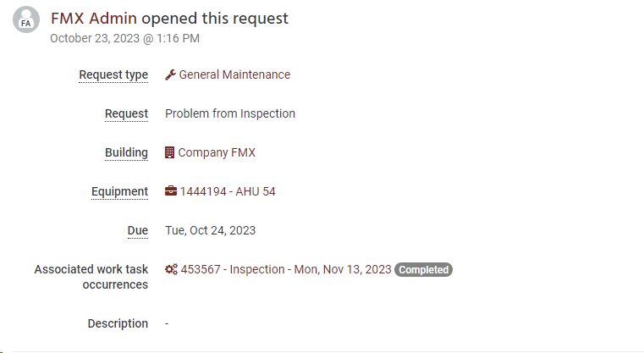Screen dimensions: 644x353
Task: Click the Request field label
Action: [126, 113]
